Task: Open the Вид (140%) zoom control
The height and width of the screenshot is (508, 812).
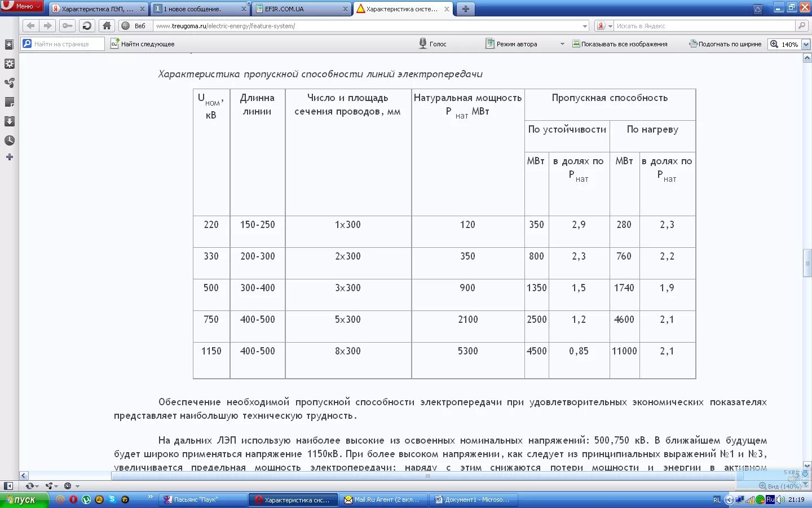Action: (780, 486)
